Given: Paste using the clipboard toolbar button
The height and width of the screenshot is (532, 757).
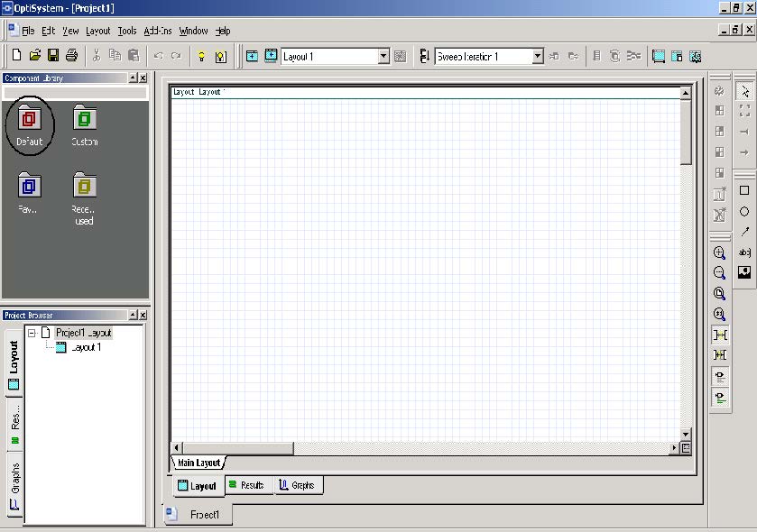Looking at the screenshot, I should (134, 56).
